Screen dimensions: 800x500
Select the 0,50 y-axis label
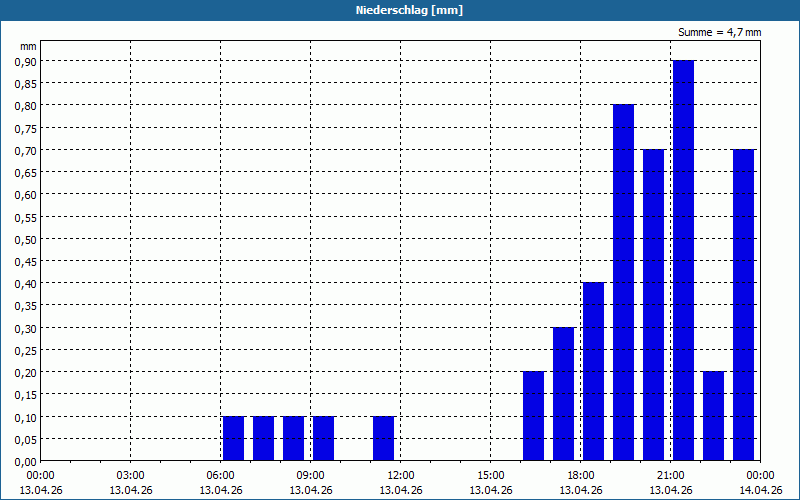click(x=25, y=239)
